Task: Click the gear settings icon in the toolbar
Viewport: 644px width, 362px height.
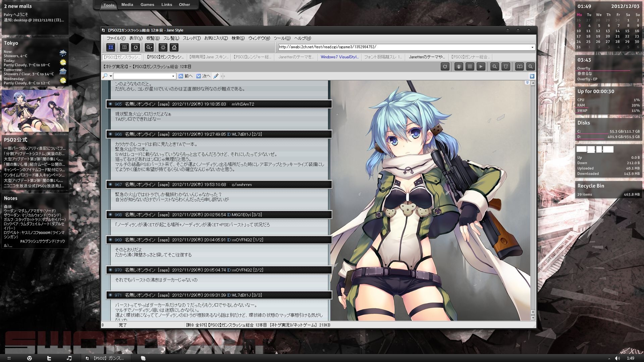Action: pyautogui.click(x=163, y=47)
